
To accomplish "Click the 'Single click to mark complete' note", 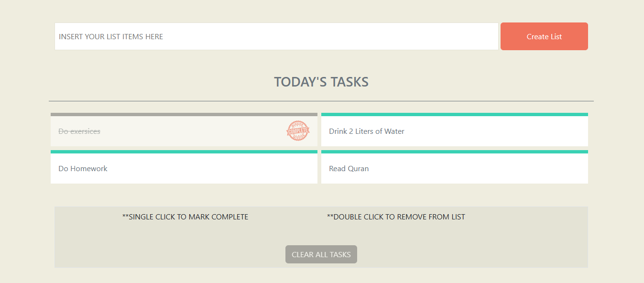I will [186, 217].
